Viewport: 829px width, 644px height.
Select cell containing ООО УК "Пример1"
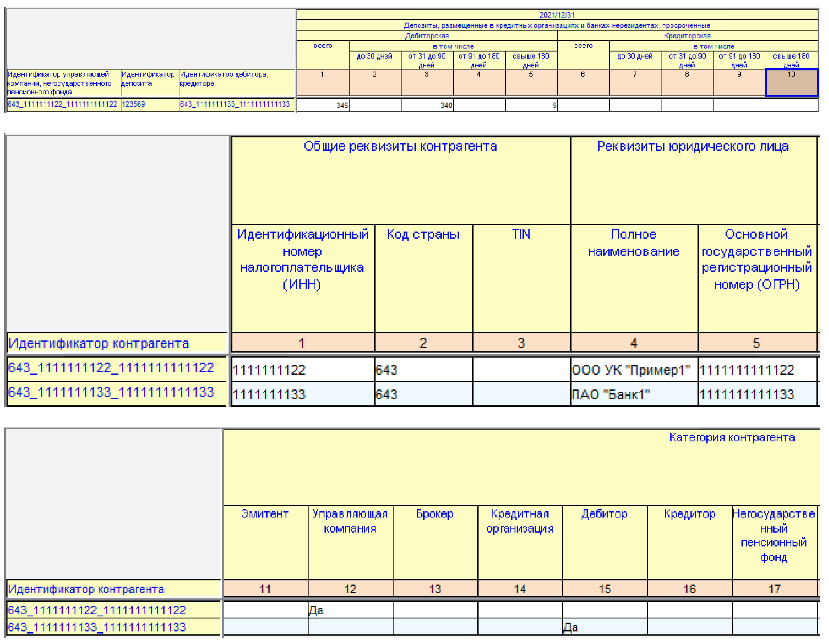coord(634,370)
